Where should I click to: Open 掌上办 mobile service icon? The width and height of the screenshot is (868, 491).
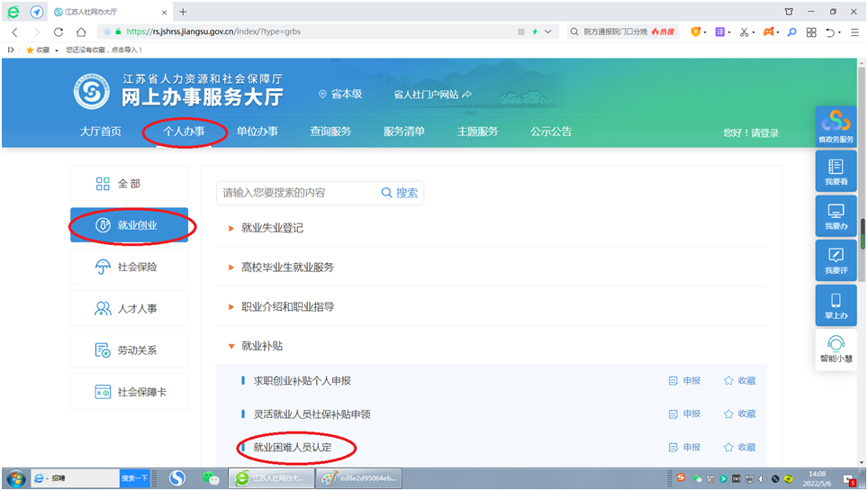(835, 305)
